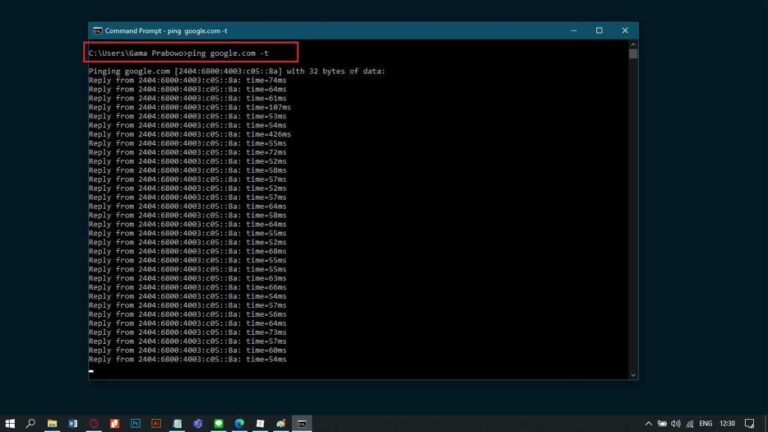Open Microsoft Teams from the taskbar
The image size is (768, 432).
198,423
